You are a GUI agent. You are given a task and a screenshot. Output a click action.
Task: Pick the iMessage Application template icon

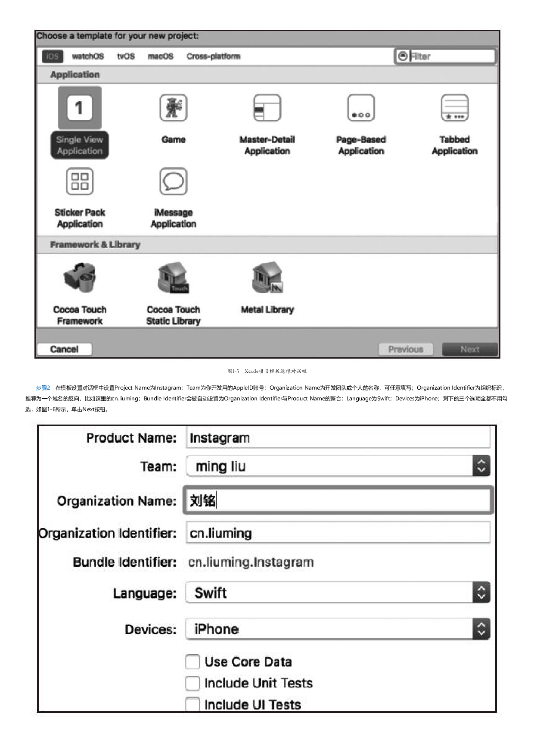(x=173, y=181)
